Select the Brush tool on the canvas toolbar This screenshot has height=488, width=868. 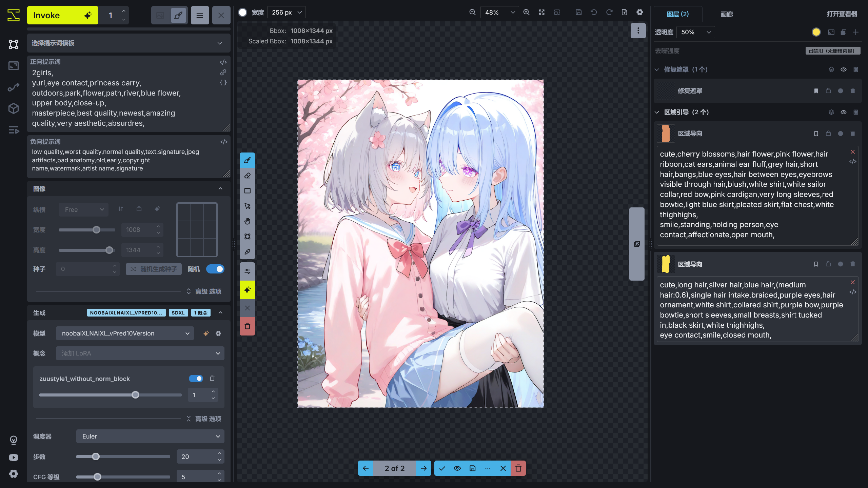click(x=247, y=160)
